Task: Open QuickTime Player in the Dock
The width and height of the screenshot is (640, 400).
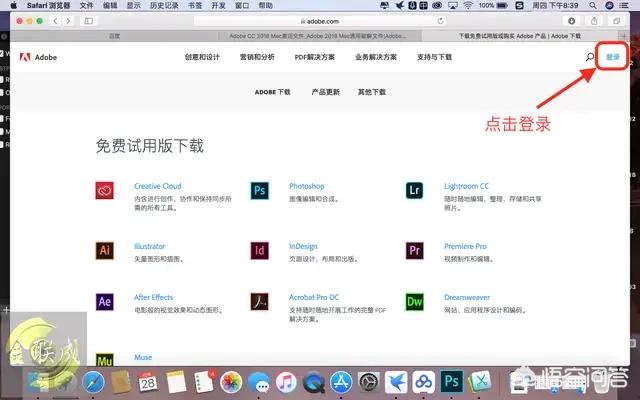Action: [x=313, y=382]
